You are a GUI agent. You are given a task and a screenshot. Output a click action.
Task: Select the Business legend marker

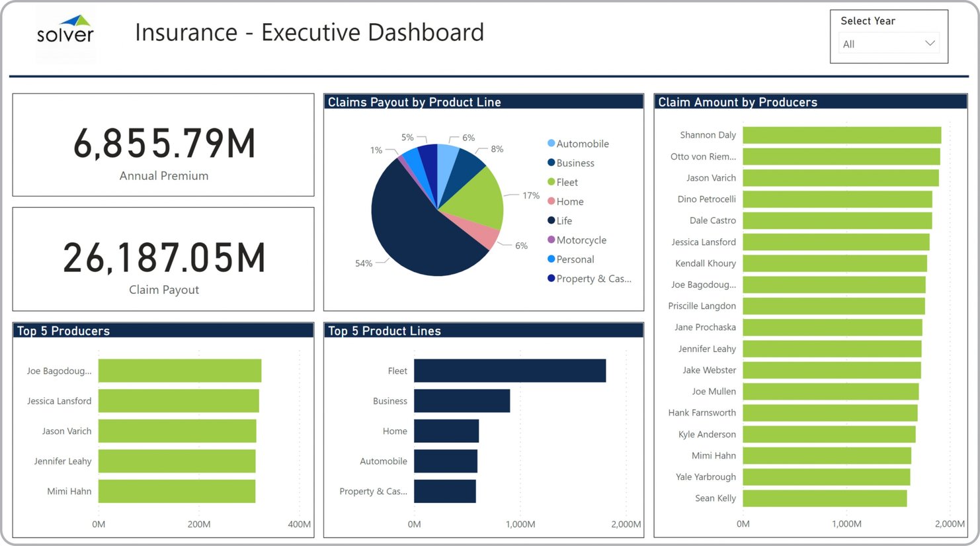point(550,162)
